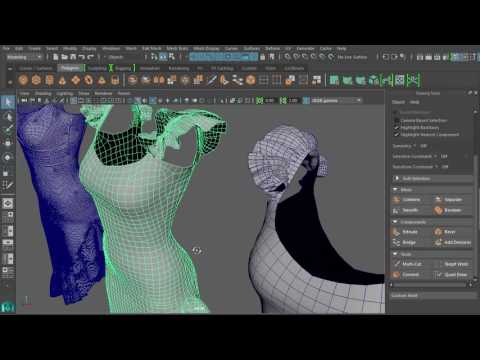Switch to the Sculpting shelf tab
This screenshot has width=480, height=360.
(97, 68)
